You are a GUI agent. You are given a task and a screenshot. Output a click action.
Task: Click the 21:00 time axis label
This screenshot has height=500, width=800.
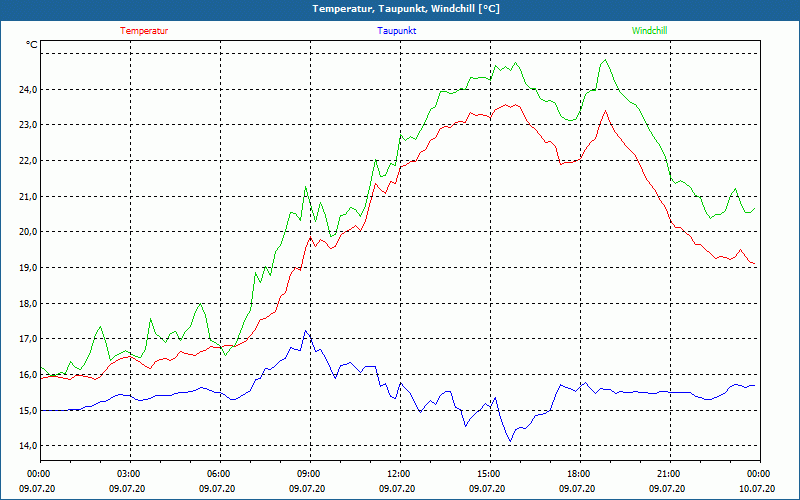(670, 474)
